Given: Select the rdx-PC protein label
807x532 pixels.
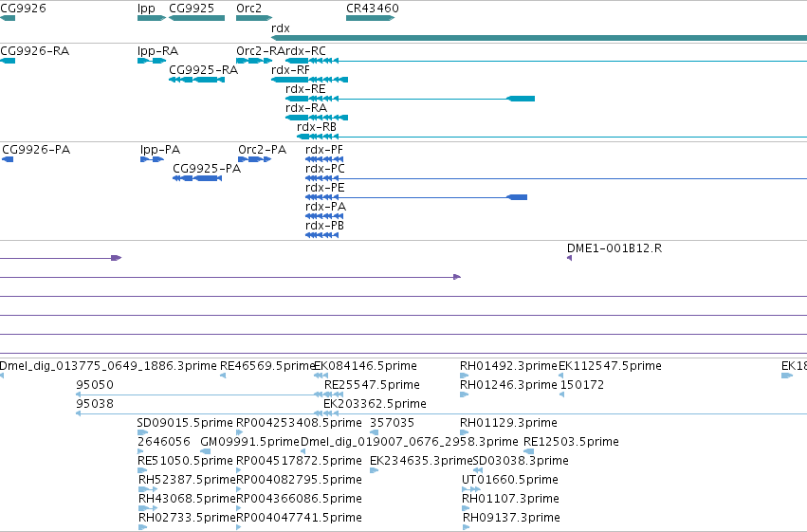Looking at the screenshot, I should [x=324, y=169].
